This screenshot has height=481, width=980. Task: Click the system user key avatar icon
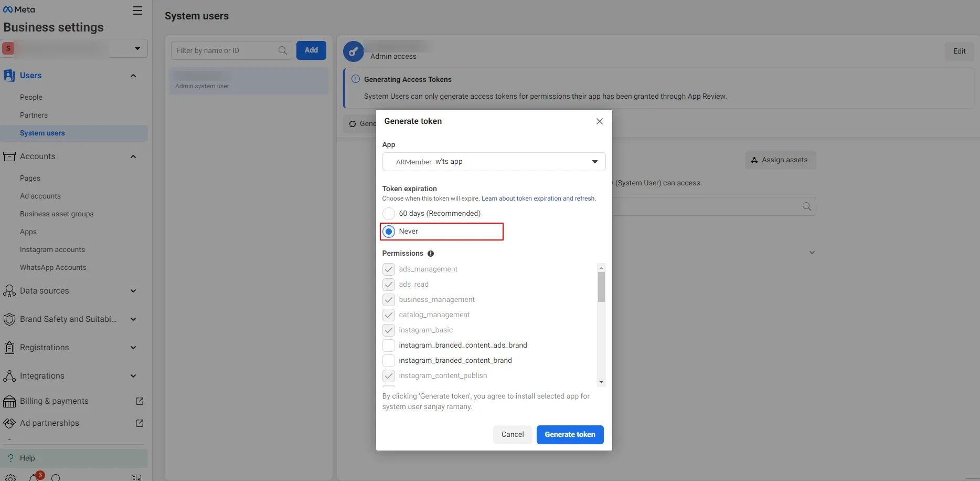tap(353, 51)
